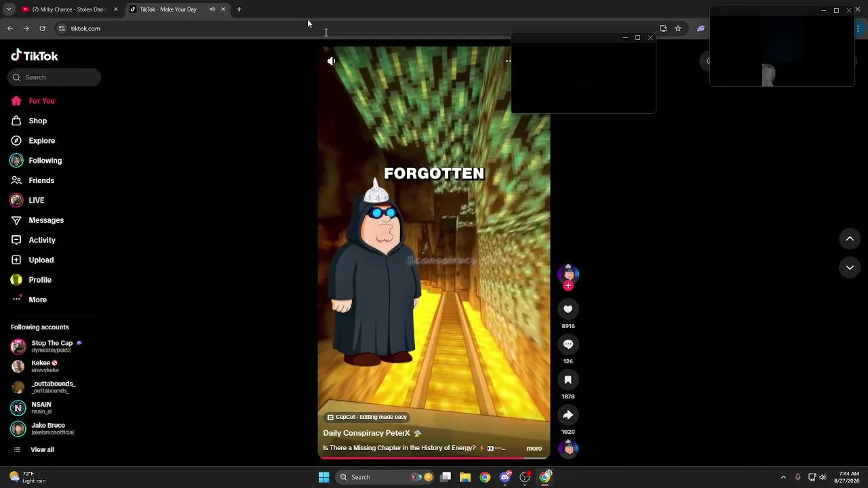868x488 pixels.
Task: Click the microphone icon in system tray
Action: click(x=797, y=477)
